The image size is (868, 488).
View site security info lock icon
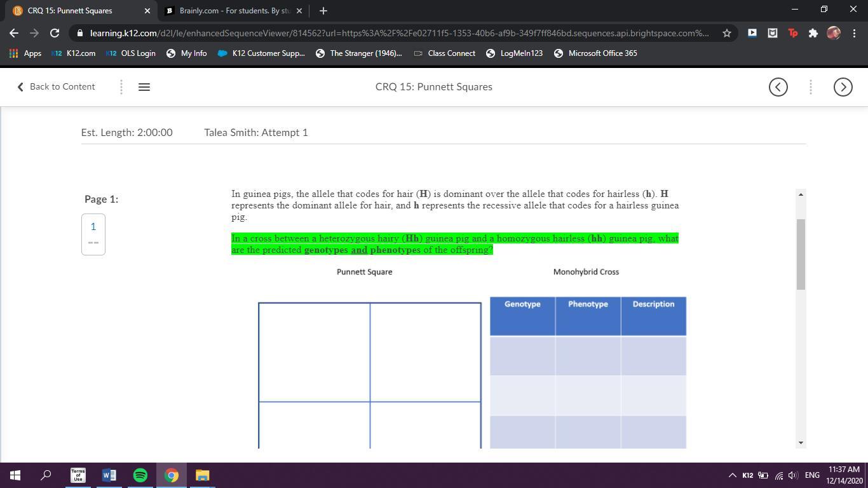coord(79,33)
